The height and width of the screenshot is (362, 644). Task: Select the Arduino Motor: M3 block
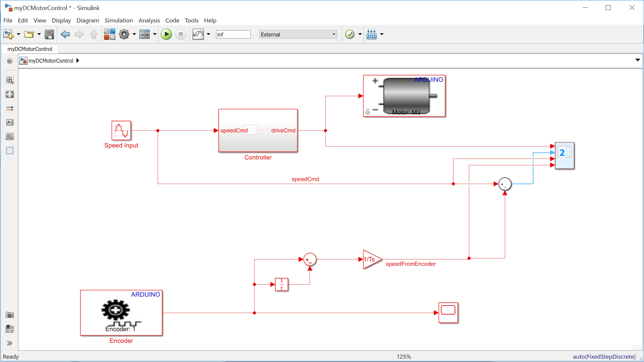pyautogui.click(x=404, y=96)
